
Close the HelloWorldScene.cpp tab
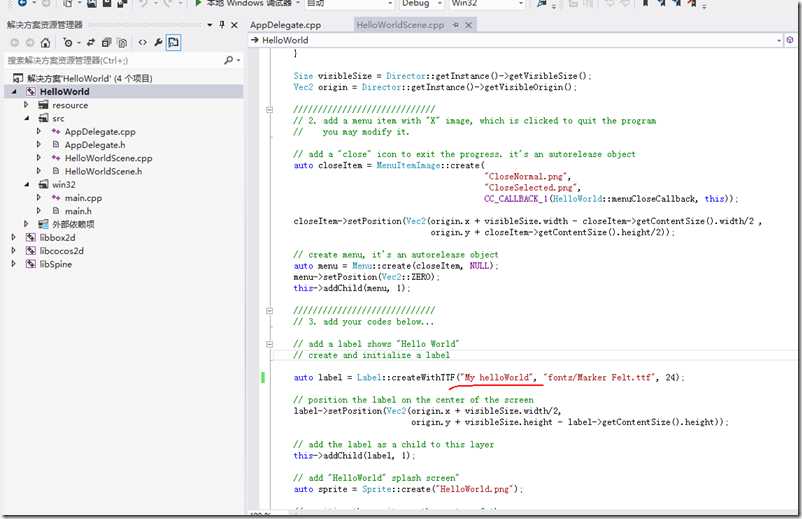[x=468, y=25]
